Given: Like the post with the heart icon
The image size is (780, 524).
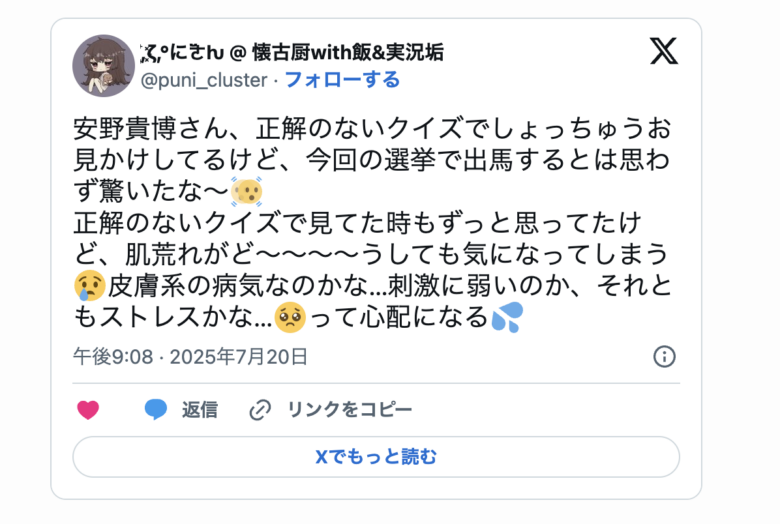Looking at the screenshot, I should (x=88, y=409).
